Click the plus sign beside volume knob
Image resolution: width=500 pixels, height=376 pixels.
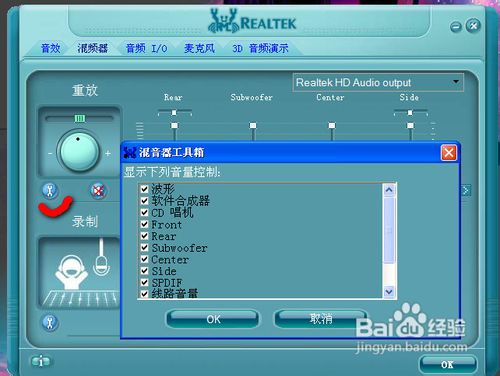click(108, 154)
